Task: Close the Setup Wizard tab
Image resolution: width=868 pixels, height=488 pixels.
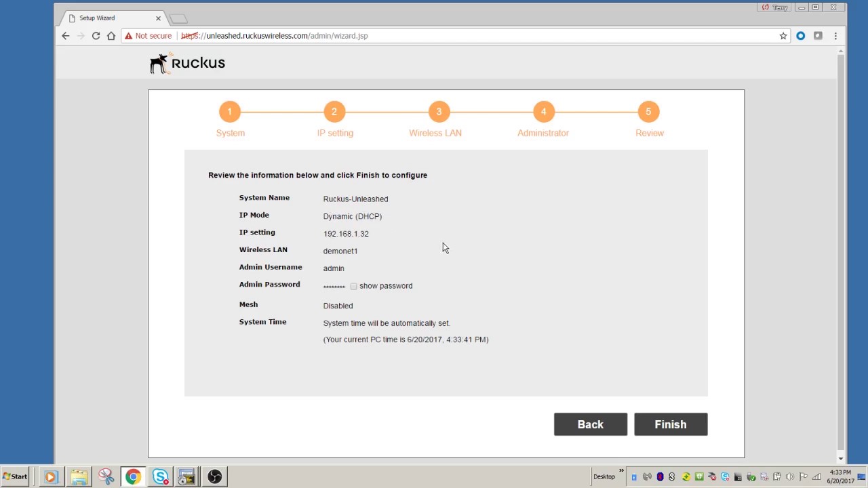Action: pyautogui.click(x=159, y=18)
